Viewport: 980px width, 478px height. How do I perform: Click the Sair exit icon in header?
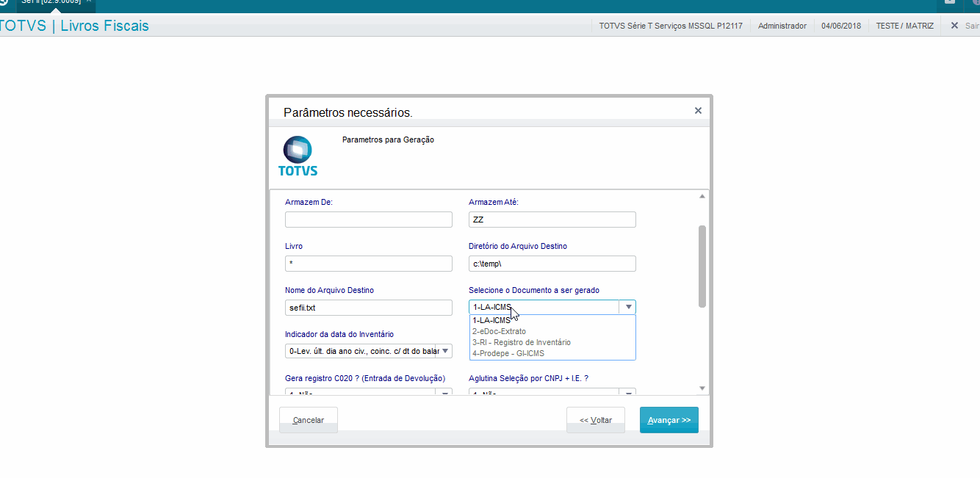pyautogui.click(x=954, y=26)
